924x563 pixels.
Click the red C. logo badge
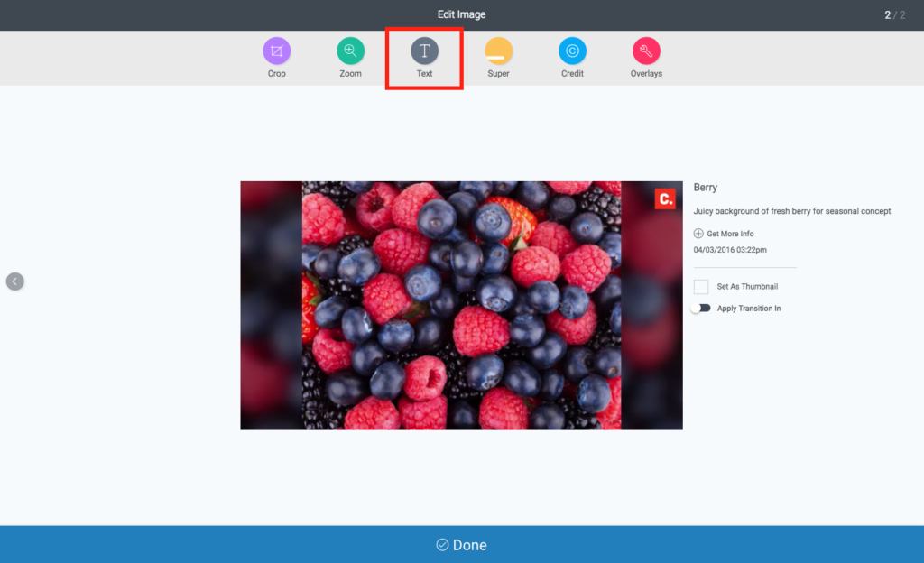[x=665, y=199]
